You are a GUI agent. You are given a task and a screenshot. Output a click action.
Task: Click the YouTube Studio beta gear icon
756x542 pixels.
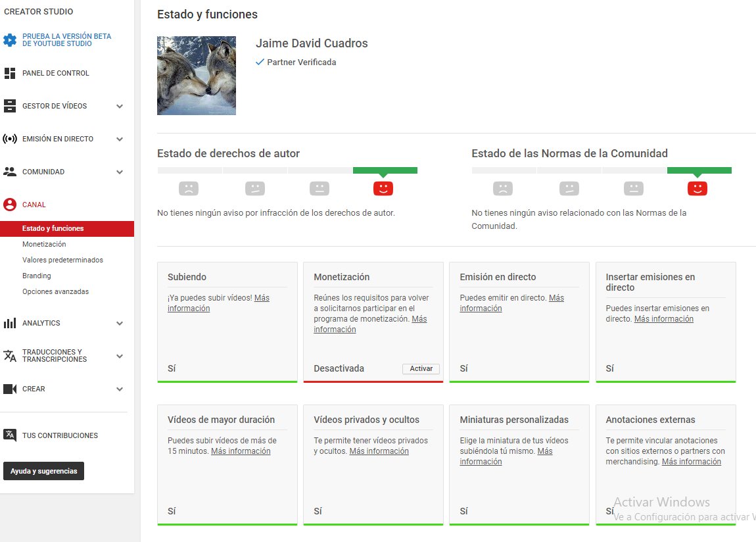[10, 40]
